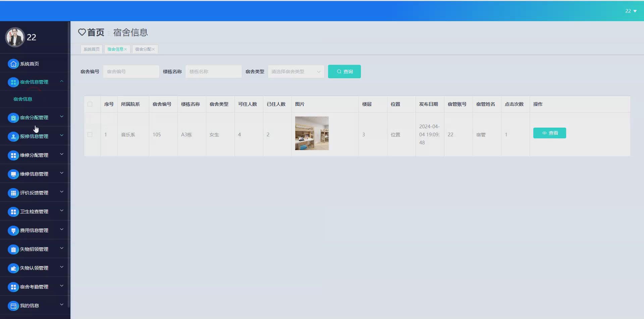Expand the 维修分配管理 menu chevron
The image size is (644, 319).
pyautogui.click(x=62, y=154)
